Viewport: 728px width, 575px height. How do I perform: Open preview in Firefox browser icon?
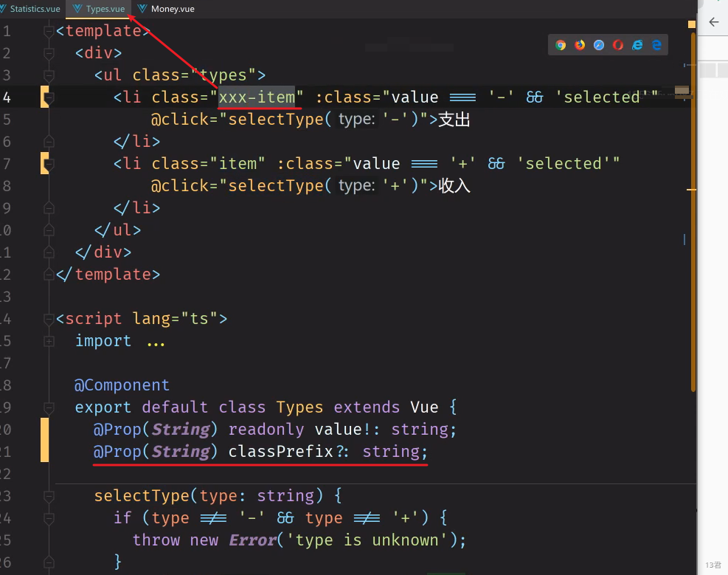coord(580,45)
